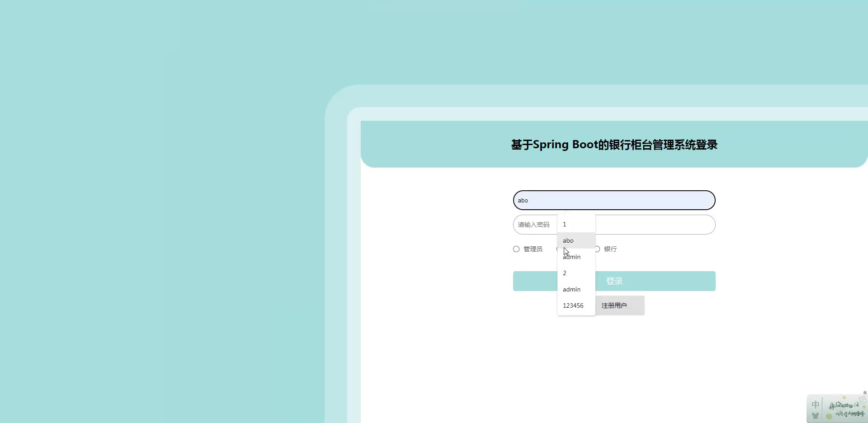The width and height of the screenshot is (868, 423).
Task: Toggle the 中 Chinese input mode icon
Action: click(x=815, y=404)
